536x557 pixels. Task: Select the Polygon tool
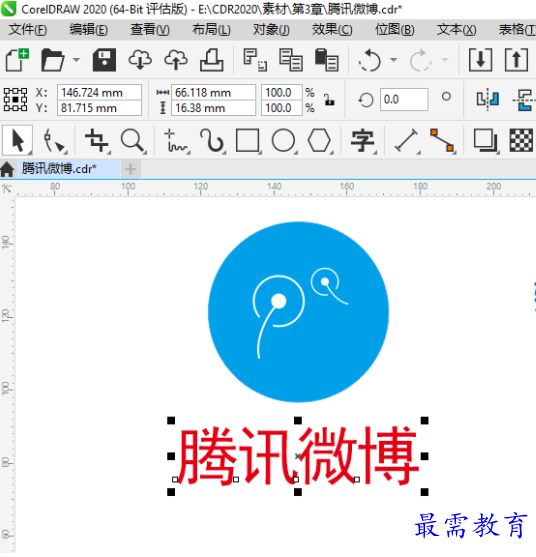tap(319, 141)
